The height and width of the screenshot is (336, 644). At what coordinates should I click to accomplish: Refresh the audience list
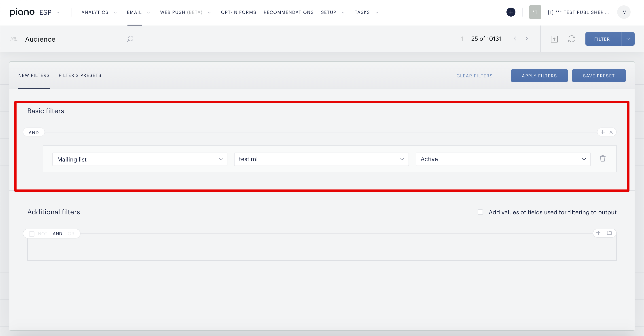[572, 39]
